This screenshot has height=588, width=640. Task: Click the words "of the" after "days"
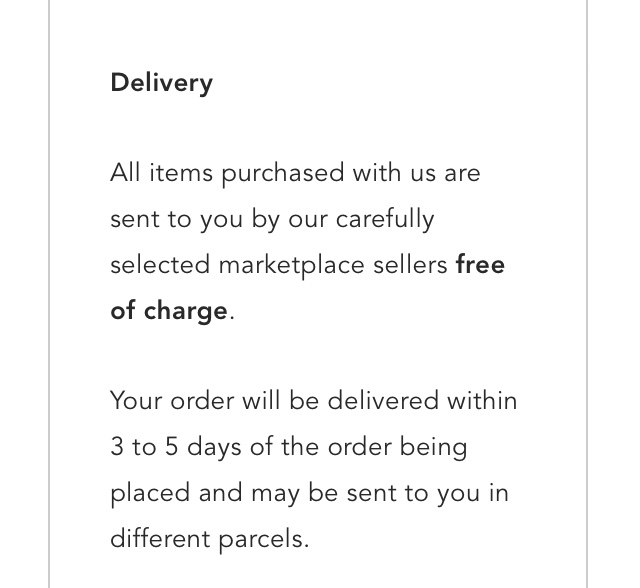tap(283, 446)
